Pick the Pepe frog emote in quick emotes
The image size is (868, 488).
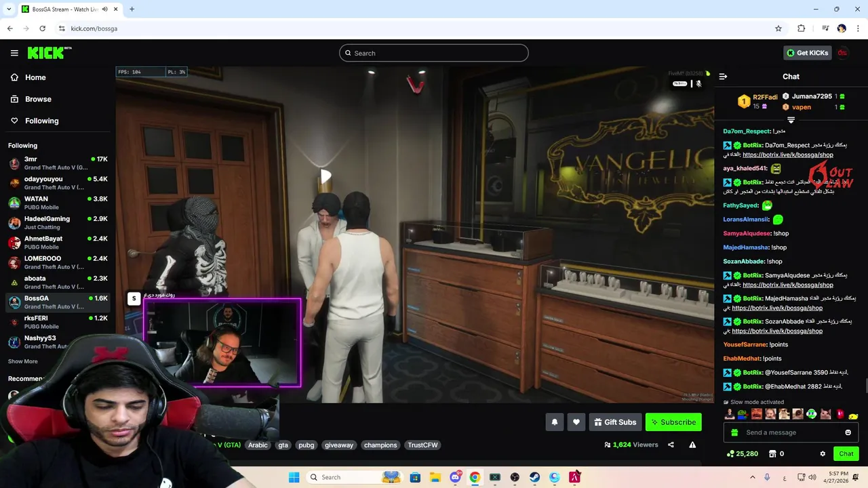click(x=743, y=414)
